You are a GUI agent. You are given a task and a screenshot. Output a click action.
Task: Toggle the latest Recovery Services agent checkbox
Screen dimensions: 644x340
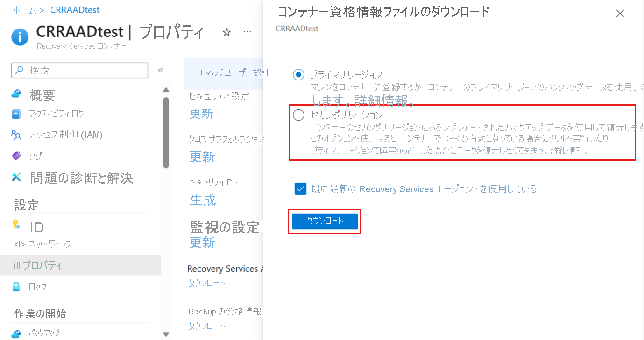tap(300, 188)
